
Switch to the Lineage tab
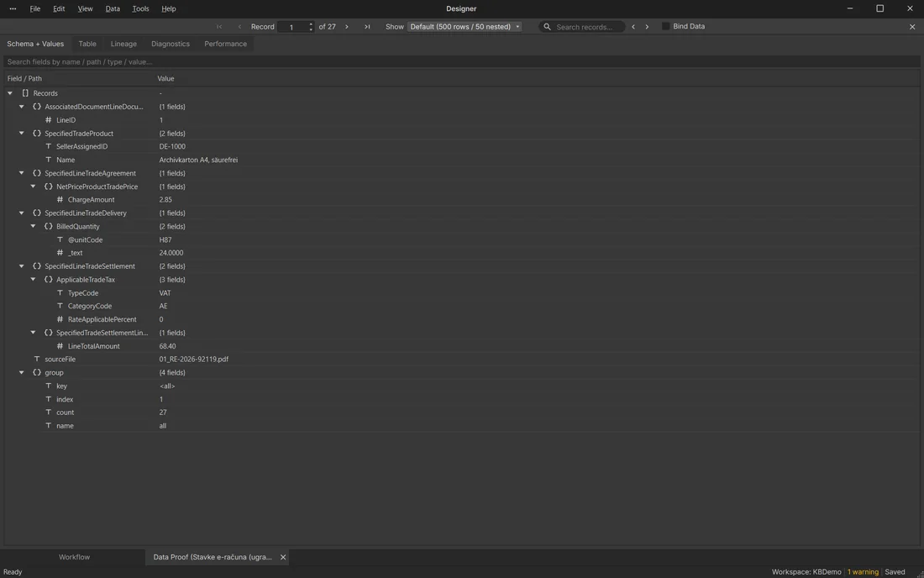pyautogui.click(x=123, y=44)
